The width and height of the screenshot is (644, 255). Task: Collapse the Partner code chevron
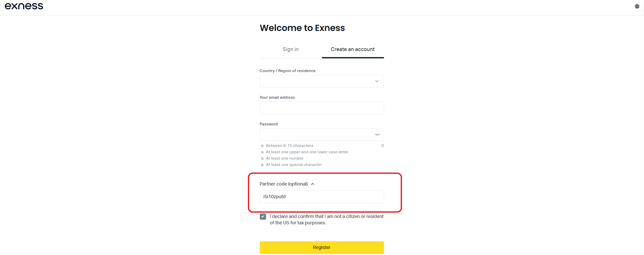(313, 184)
